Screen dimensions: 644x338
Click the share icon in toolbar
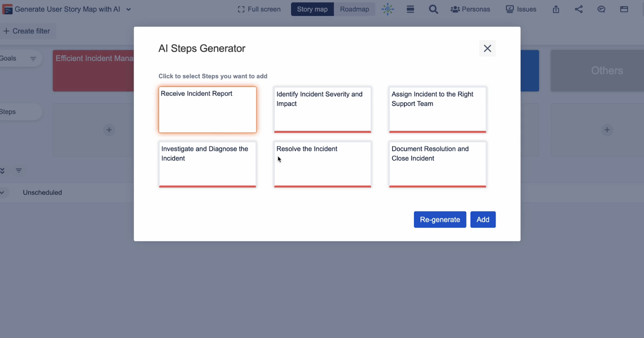pos(578,9)
